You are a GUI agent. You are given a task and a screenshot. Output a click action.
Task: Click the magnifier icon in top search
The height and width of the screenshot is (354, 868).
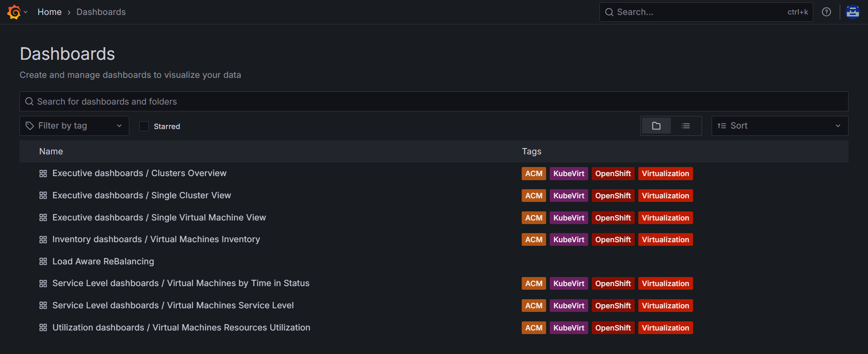[609, 12]
